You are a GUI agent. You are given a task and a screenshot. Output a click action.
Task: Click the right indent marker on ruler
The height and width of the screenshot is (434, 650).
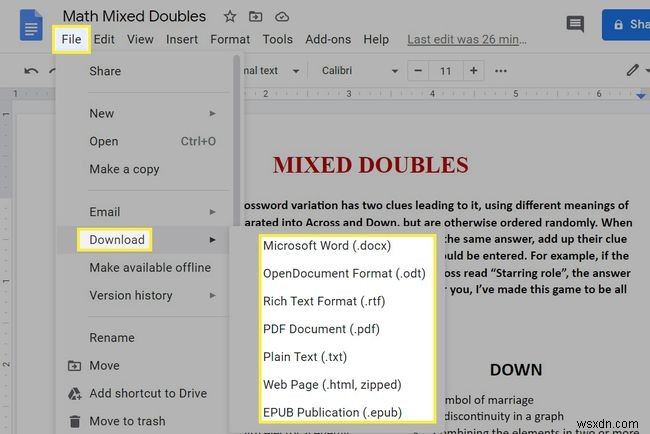[x=641, y=96]
